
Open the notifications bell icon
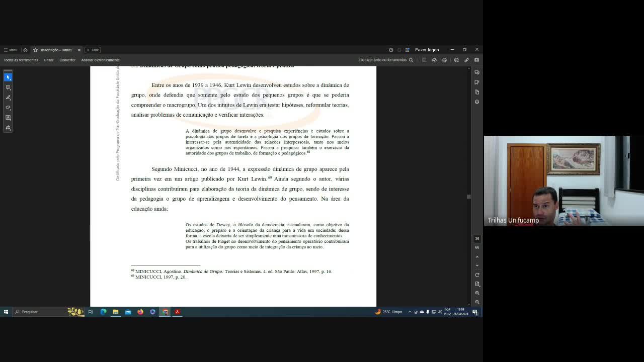[399, 50]
